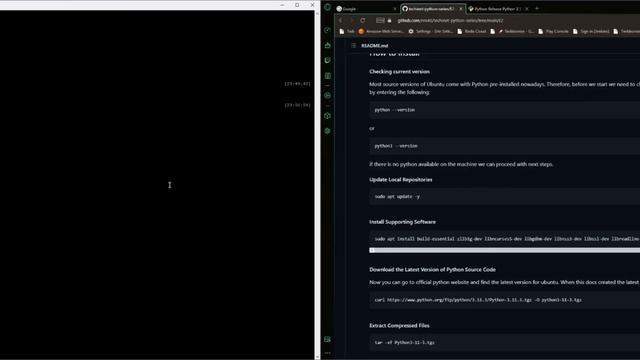The width and height of the screenshot is (640, 360).
Task: Open the Redis Cloud bookmark
Action: pyautogui.click(x=472, y=31)
